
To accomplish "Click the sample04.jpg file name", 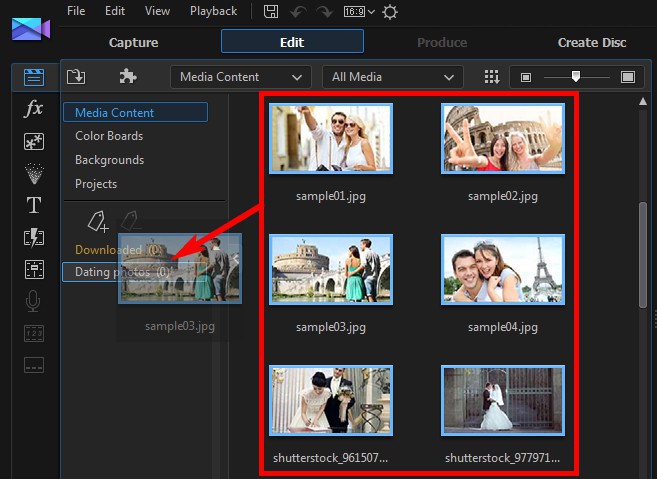I will coord(503,327).
